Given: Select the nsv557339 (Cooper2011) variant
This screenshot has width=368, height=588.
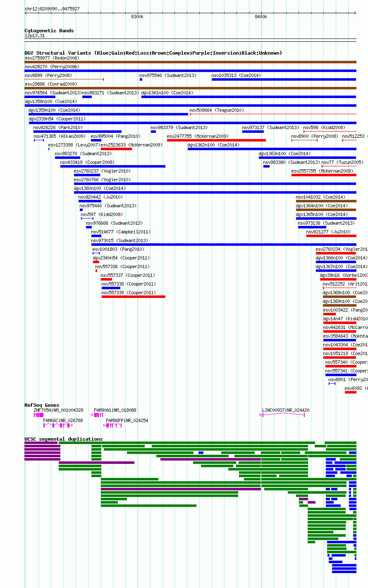Looking at the screenshot, I should [x=129, y=293].
